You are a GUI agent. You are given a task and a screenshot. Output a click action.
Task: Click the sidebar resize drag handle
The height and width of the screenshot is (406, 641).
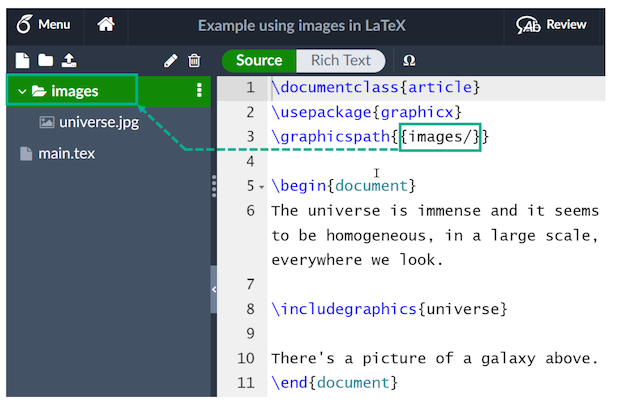click(214, 186)
